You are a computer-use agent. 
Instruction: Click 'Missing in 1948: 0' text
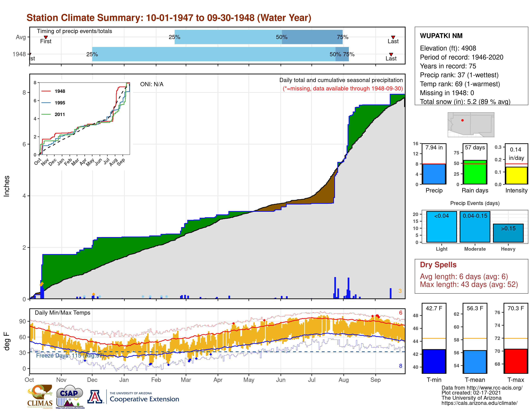447,93
